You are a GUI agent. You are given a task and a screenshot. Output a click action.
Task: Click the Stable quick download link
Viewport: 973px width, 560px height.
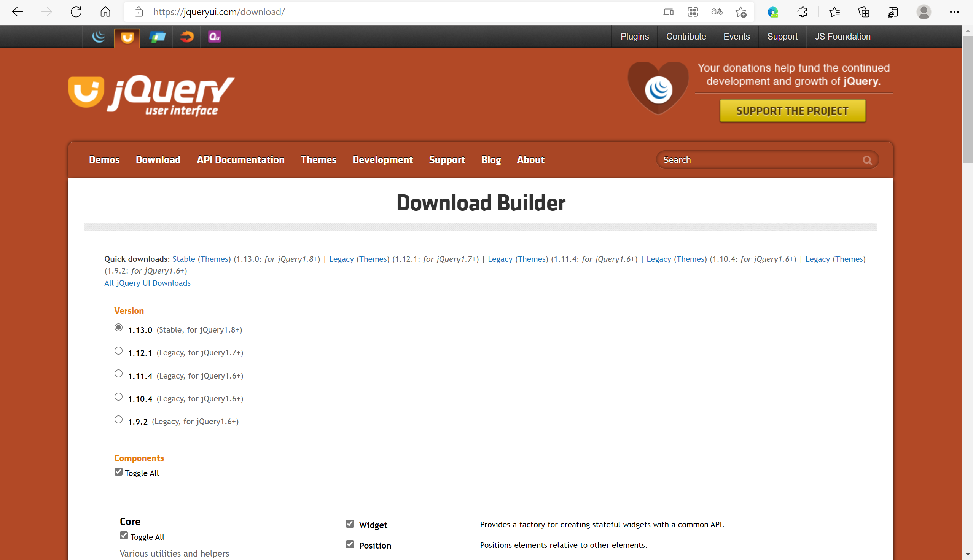point(183,259)
